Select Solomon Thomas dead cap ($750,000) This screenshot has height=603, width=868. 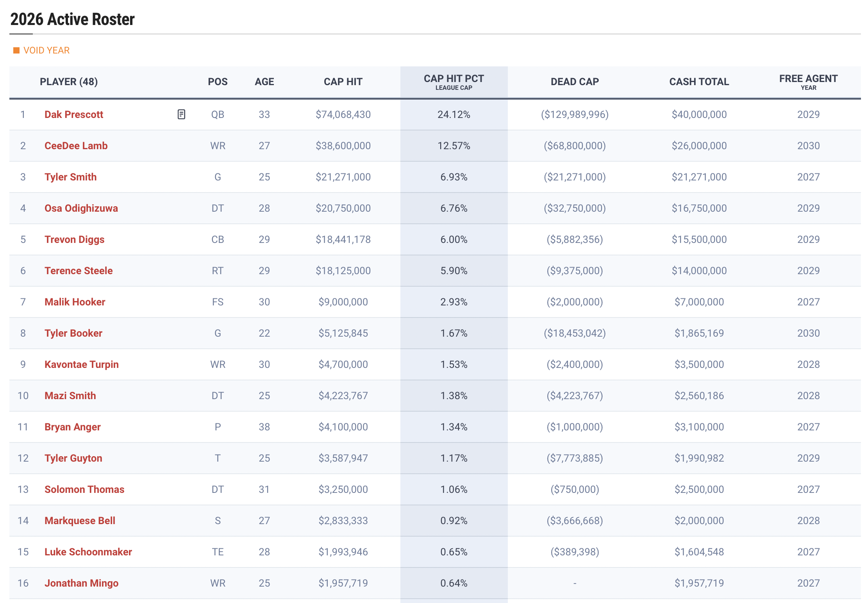[575, 489]
